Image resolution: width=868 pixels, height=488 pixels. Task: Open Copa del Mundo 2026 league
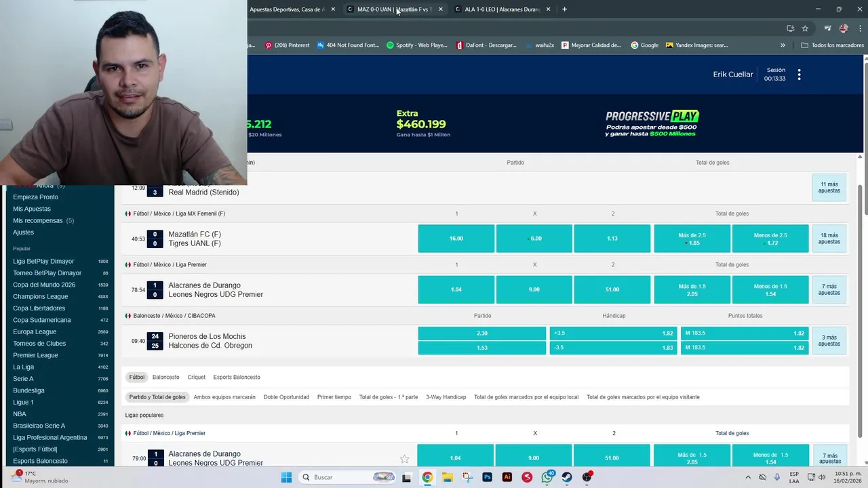click(44, 285)
